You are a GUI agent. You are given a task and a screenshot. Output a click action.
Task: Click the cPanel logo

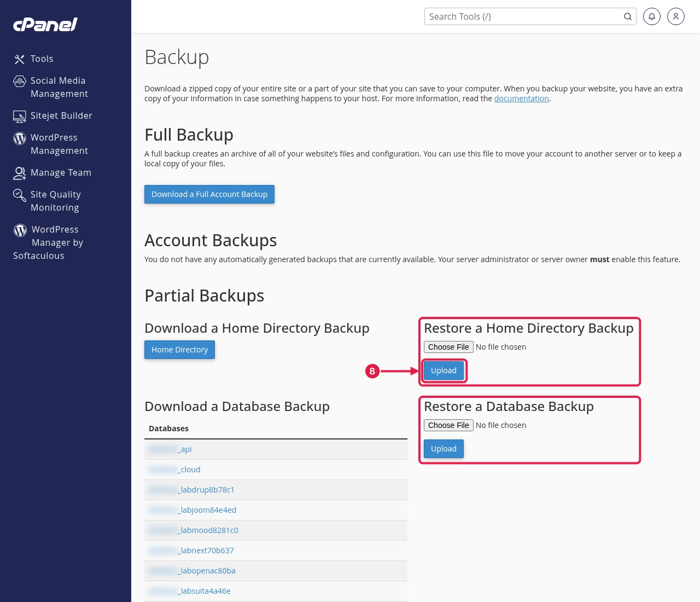coord(45,25)
